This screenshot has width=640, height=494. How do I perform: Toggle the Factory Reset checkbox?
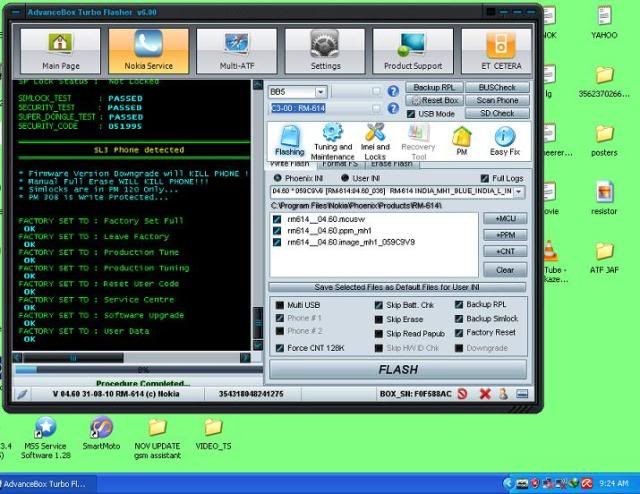point(459,333)
